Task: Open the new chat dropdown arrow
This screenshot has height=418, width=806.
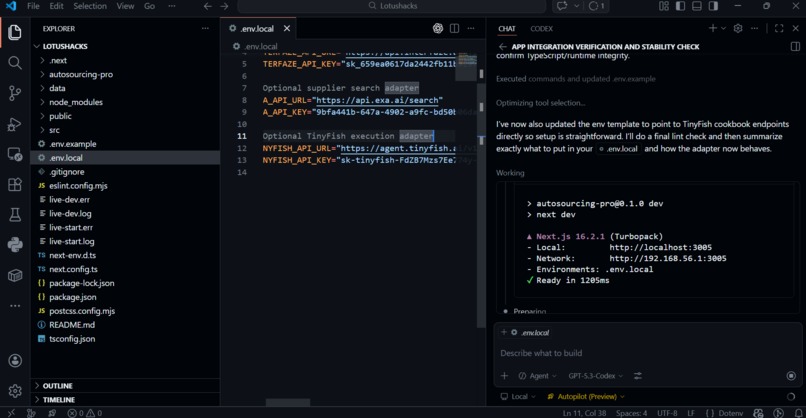Action: 723,29
